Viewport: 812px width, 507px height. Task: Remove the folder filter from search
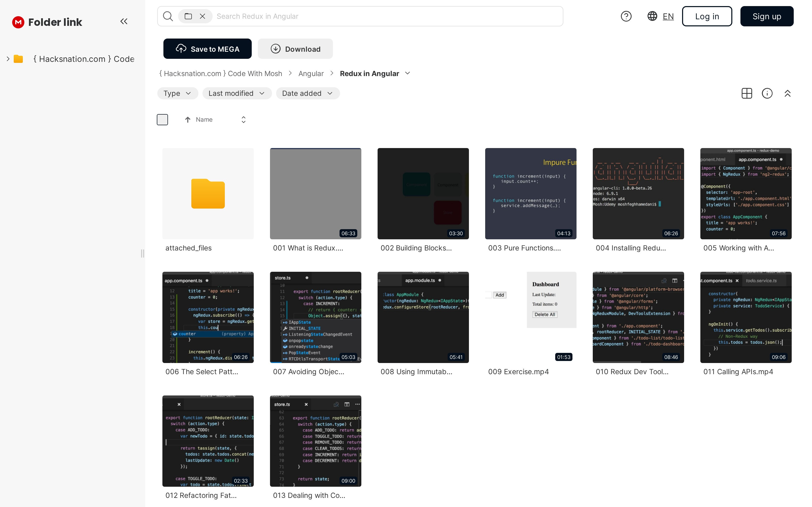coord(202,16)
